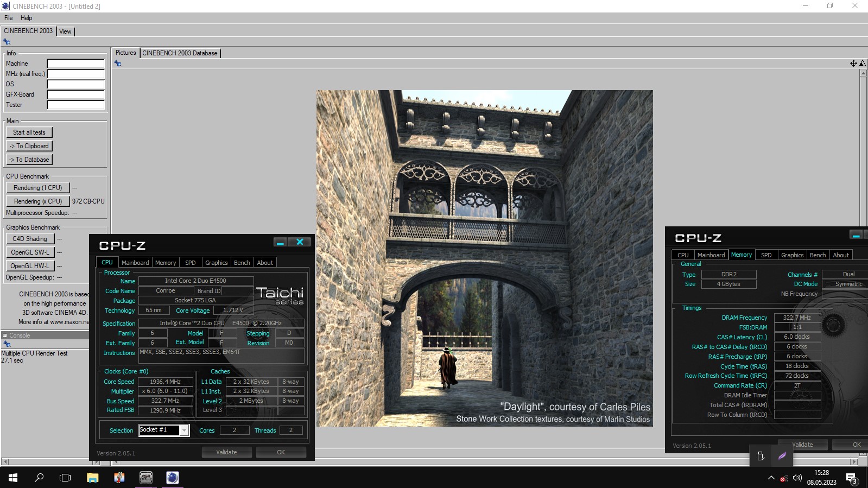Screen dimensions: 868x488
Task: Click left panel horizontal scrollbar left arrow
Action: pyautogui.click(x=5, y=462)
